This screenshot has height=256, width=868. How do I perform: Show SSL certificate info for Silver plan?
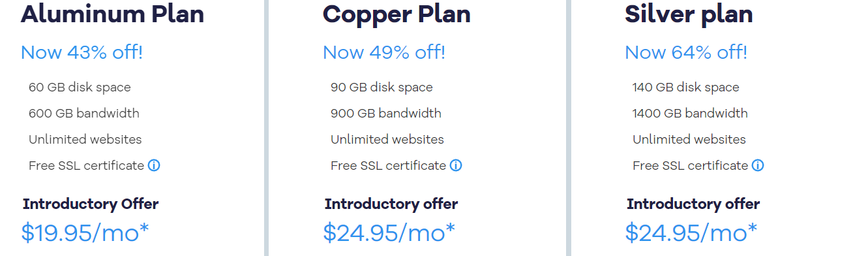click(x=758, y=165)
